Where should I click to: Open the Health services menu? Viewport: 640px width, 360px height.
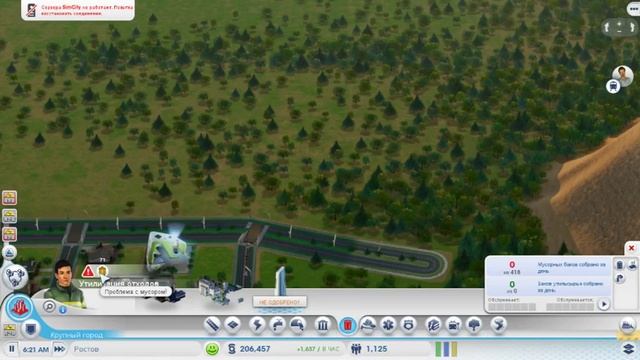pyautogui.click(x=388, y=325)
